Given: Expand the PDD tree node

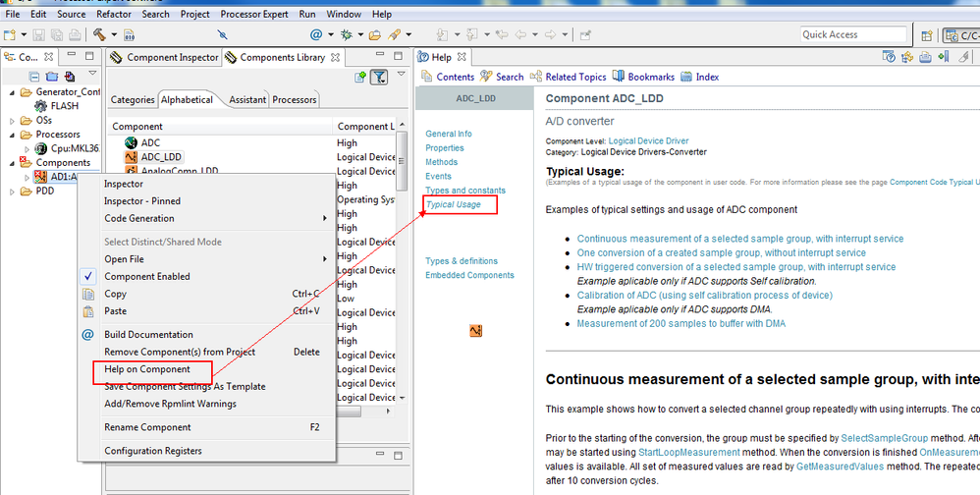Looking at the screenshot, I should pyautogui.click(x=12, y=192).
